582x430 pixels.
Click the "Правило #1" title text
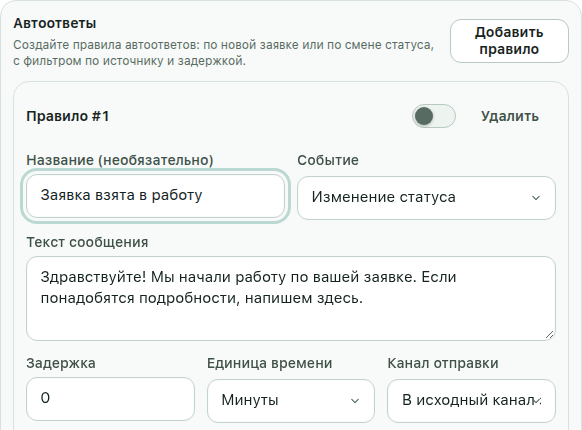[x=68, y=116]
